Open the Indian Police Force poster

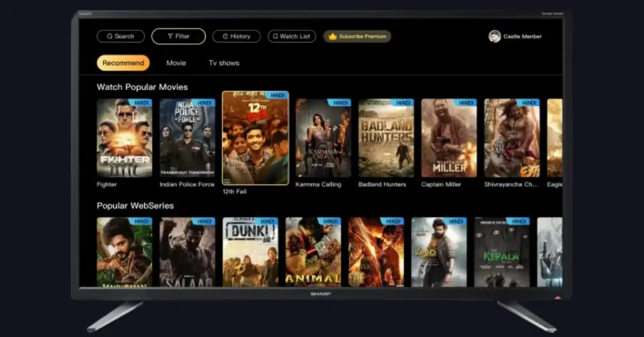tap(187, 138)
